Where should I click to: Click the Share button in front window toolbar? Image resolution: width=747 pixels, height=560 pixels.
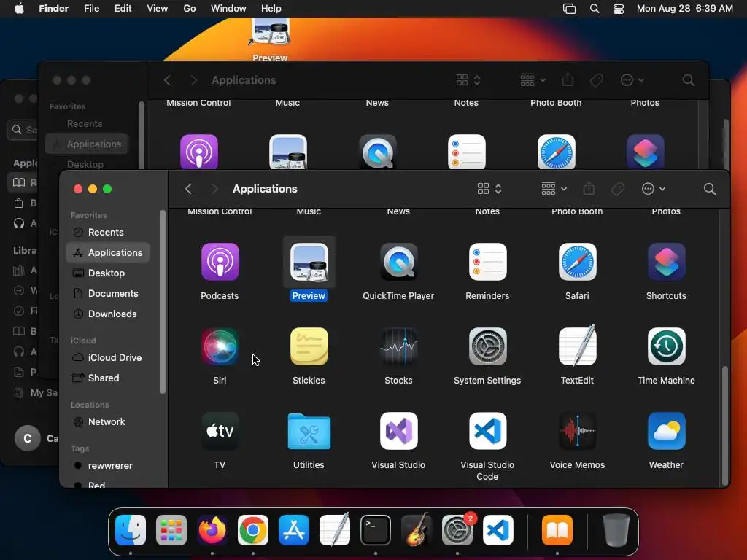point(589,189)
